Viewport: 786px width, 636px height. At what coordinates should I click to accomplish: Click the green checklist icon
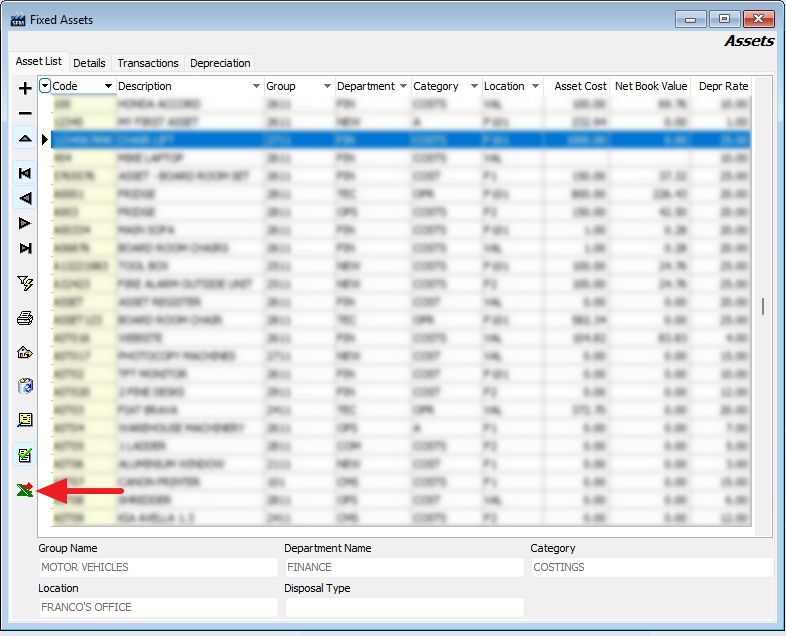(x=25, y=455)
